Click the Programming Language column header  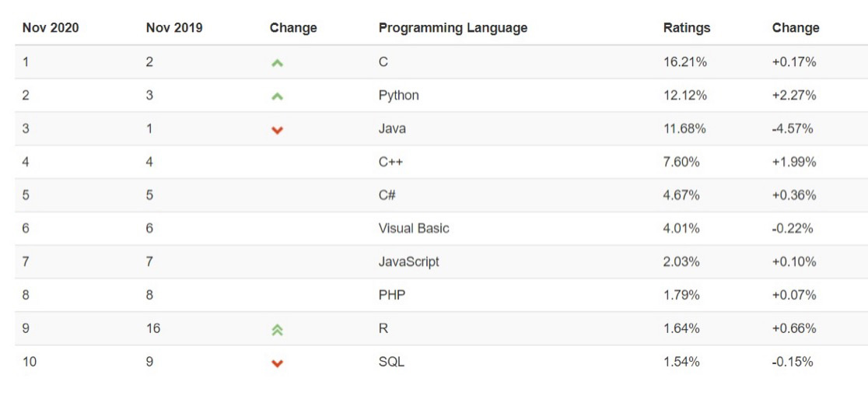453,28
